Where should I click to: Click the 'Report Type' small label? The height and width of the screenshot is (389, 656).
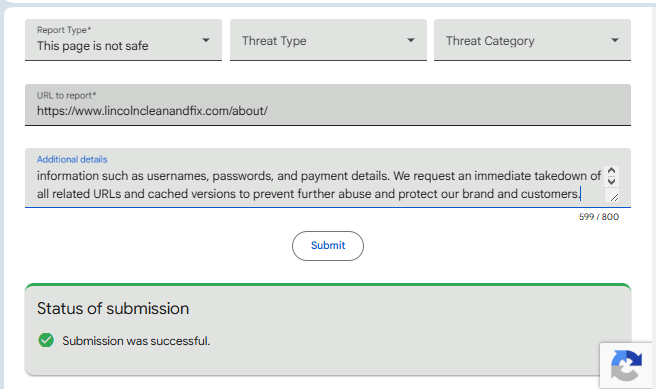point(64,30)
